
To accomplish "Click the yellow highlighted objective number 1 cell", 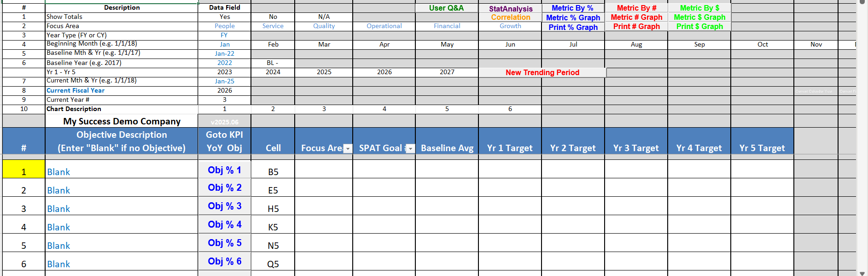I will point(23,169).
